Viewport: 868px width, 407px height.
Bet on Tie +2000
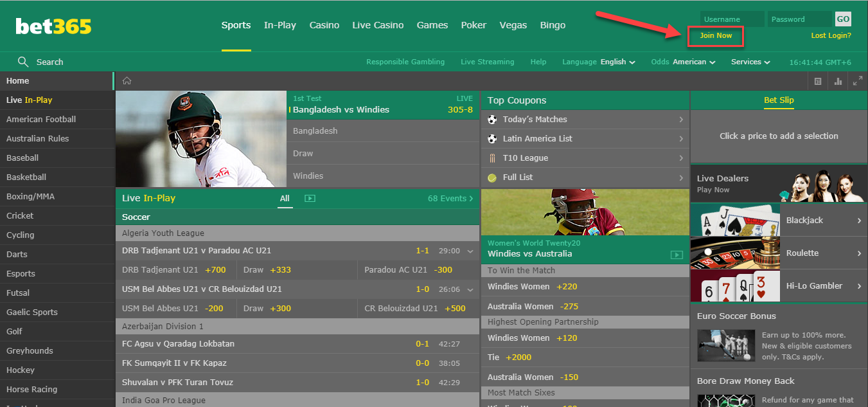pyautogui.click(x=585, y=357)
